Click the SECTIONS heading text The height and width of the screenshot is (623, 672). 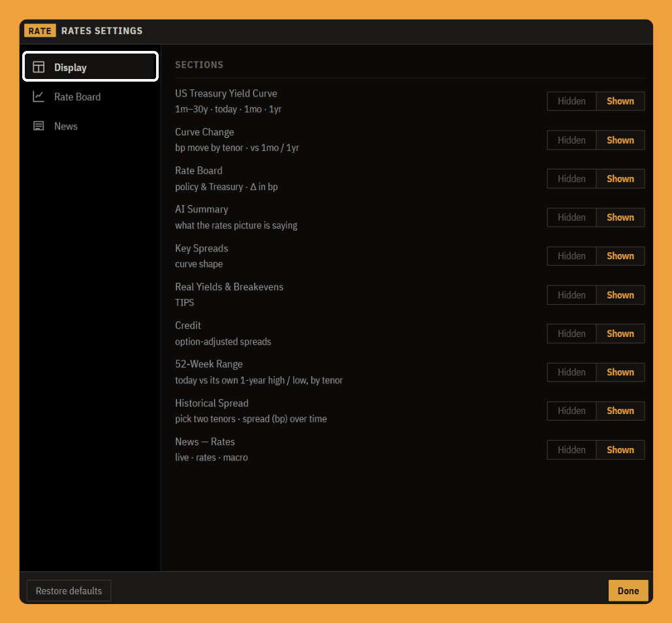coord(199,65)
